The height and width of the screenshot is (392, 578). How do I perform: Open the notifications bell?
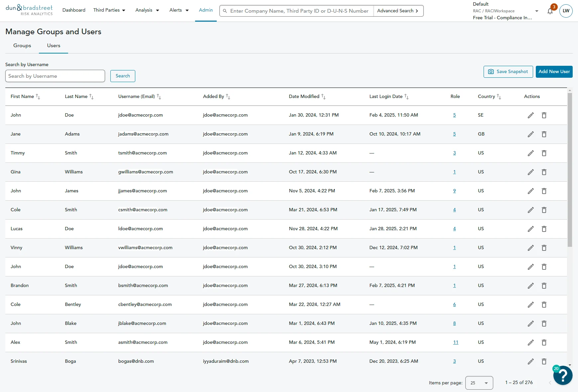(550, 11)
